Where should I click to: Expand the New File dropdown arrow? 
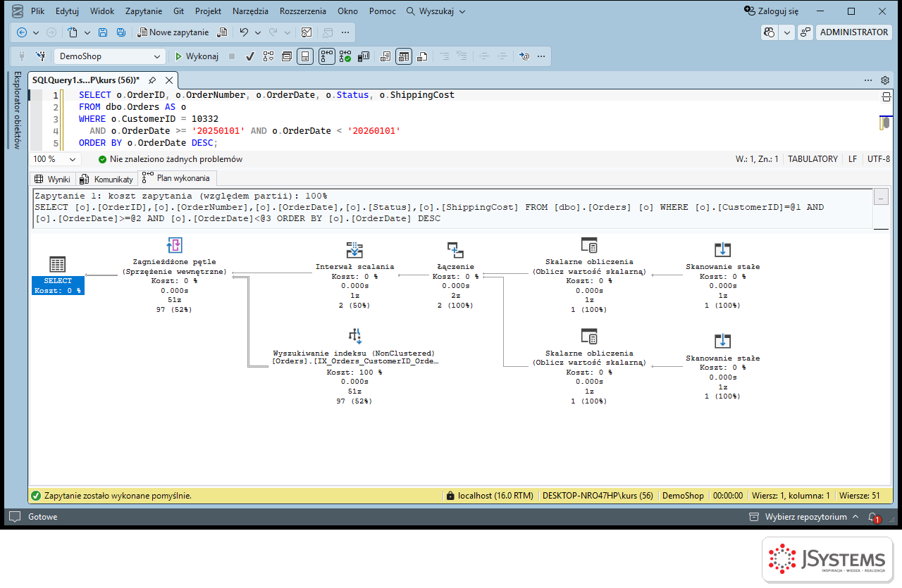pos(87,32)
